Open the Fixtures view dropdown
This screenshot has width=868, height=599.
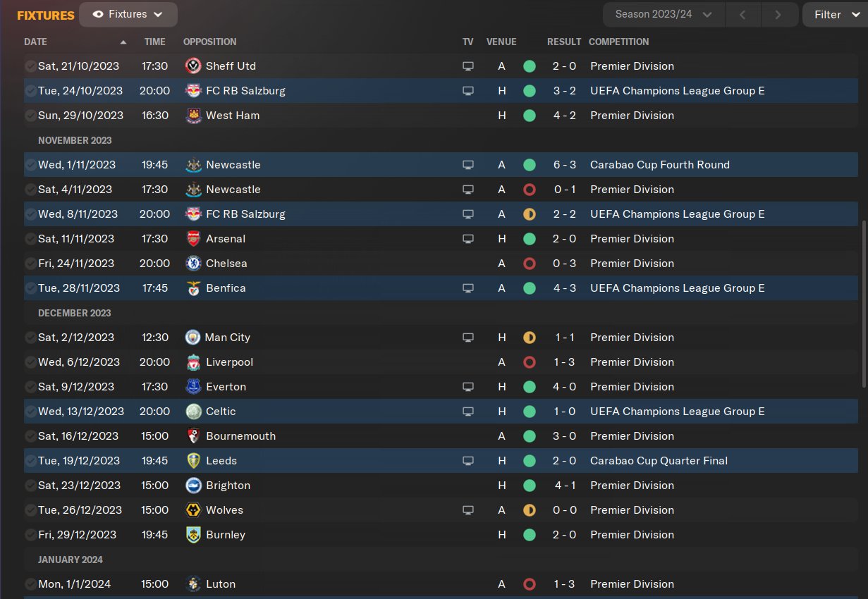pyautogui.click(x=128, y=14)
